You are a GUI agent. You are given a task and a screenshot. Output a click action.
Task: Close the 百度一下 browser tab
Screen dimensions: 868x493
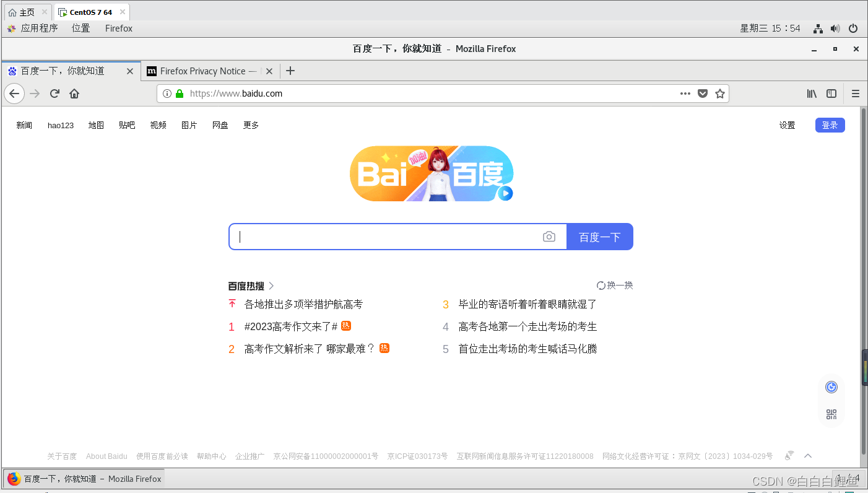click(x=130, y=71)
